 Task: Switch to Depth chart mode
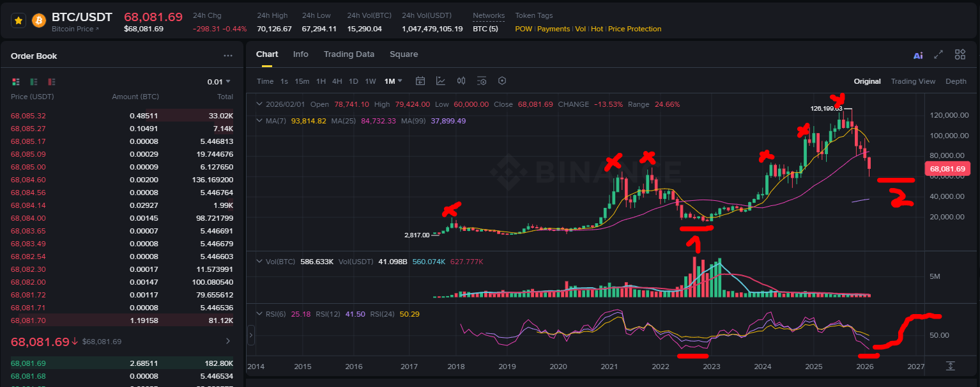956,81
